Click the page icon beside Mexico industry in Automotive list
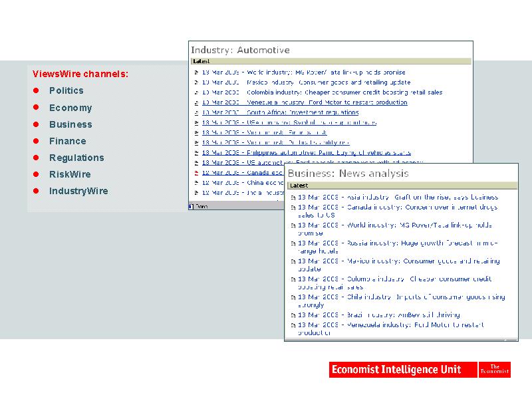The image size is (532, 399). (x=196, y=82)
